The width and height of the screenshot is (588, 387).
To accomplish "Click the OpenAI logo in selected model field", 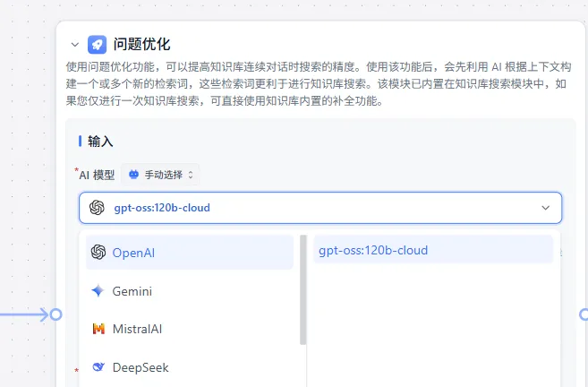I will pos(97,208).
